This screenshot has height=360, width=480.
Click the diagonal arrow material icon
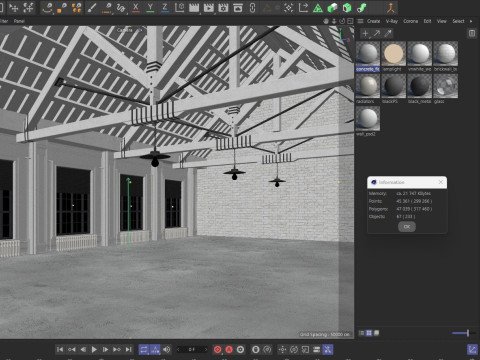tap(377, 33)
